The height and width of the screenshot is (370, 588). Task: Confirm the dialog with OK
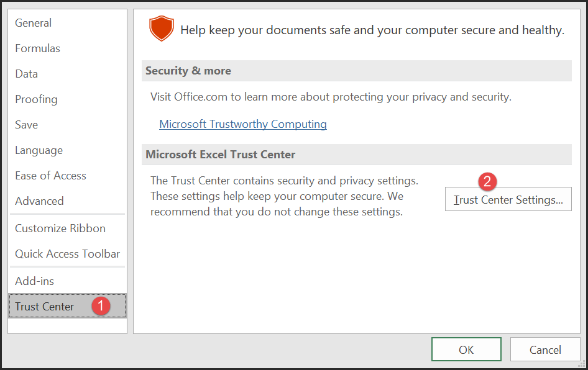pyautogui.click(x=466, y=350)
